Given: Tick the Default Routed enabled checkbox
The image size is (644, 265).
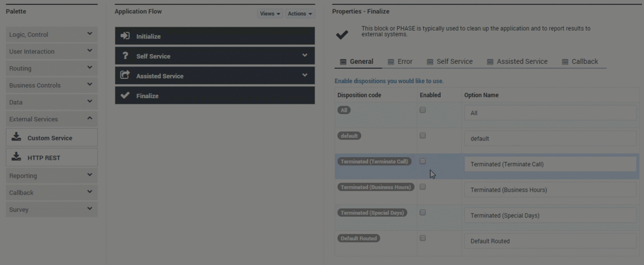Looking at the screenshot, I should pos(422,238).
